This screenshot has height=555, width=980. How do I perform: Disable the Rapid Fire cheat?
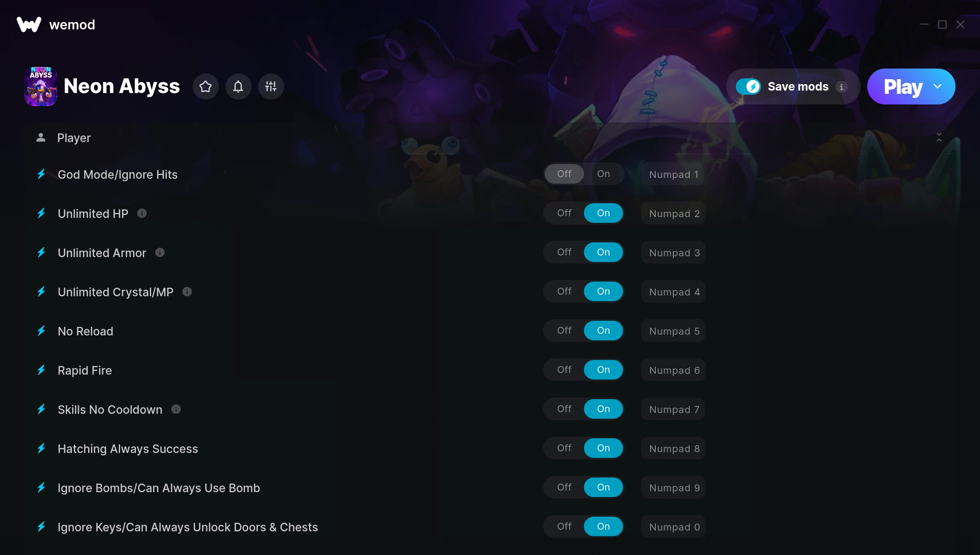tap(564, 370)
